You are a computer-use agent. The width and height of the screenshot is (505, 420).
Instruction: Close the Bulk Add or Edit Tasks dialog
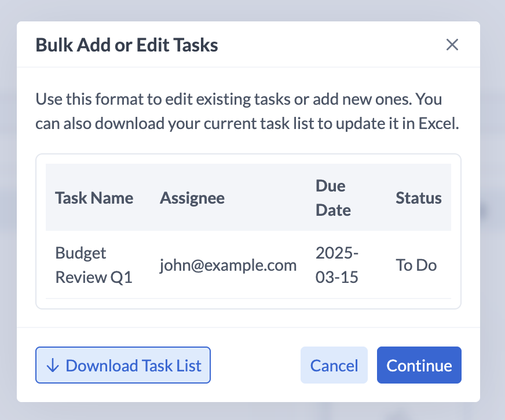tap(452, 45)
